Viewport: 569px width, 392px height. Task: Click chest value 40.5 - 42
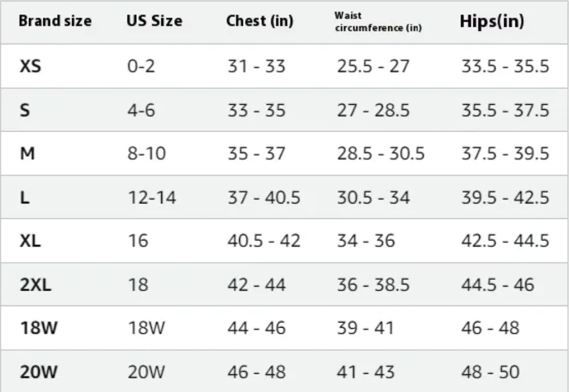pos(263,241)
